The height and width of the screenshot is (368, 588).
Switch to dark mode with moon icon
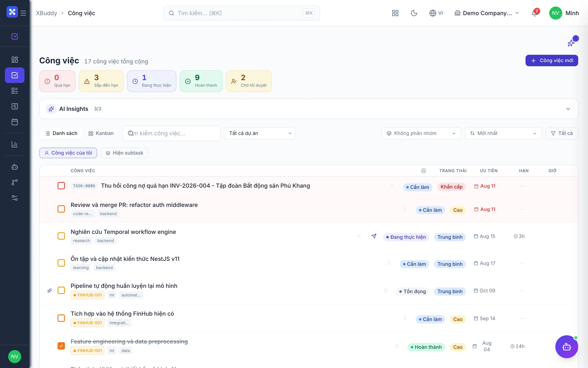coord(414,13)
